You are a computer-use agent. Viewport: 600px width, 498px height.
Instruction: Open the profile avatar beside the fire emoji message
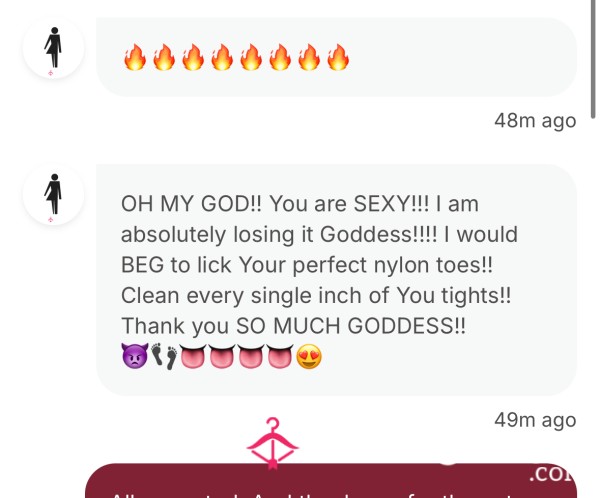(53, 48)
